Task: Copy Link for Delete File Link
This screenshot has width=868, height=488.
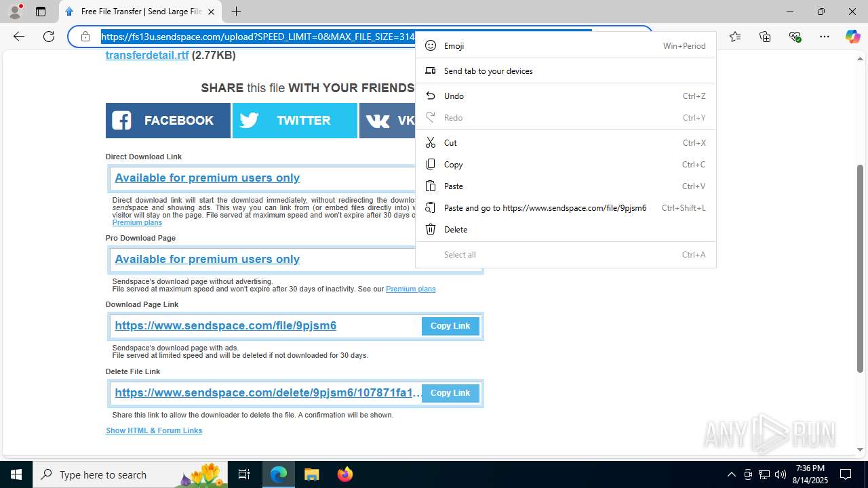Action: point(450,393)
